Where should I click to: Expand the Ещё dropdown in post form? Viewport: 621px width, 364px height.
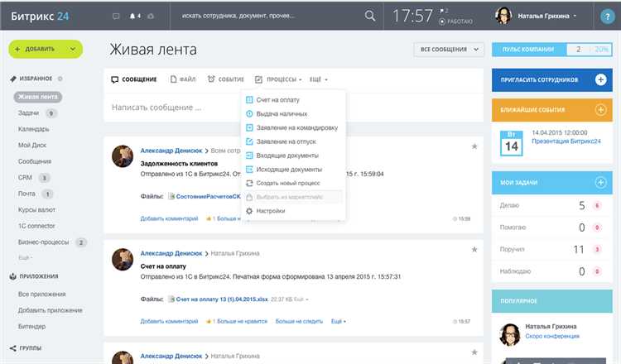click(x=319, y=79)
